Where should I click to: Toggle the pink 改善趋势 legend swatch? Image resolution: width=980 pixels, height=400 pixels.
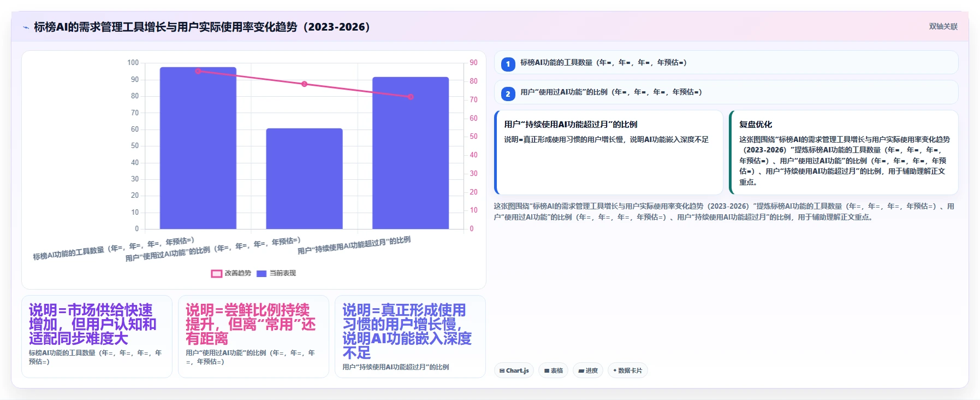pos(217,273)
